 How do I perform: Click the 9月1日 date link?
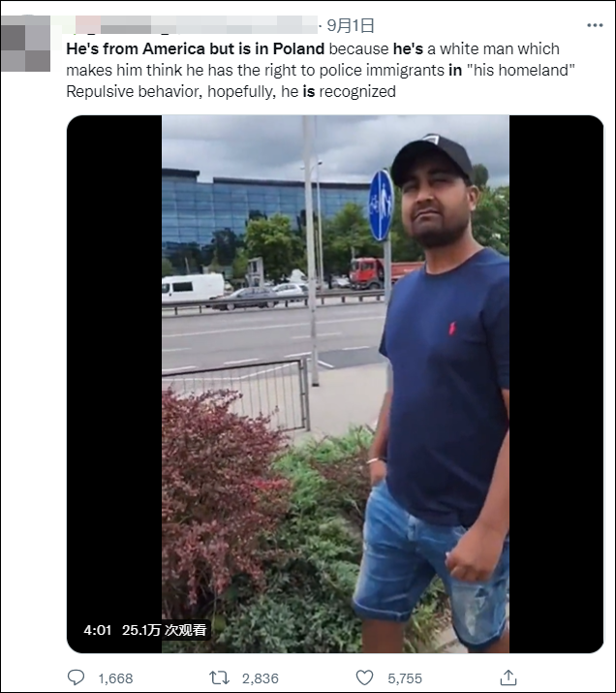point(351,25)
